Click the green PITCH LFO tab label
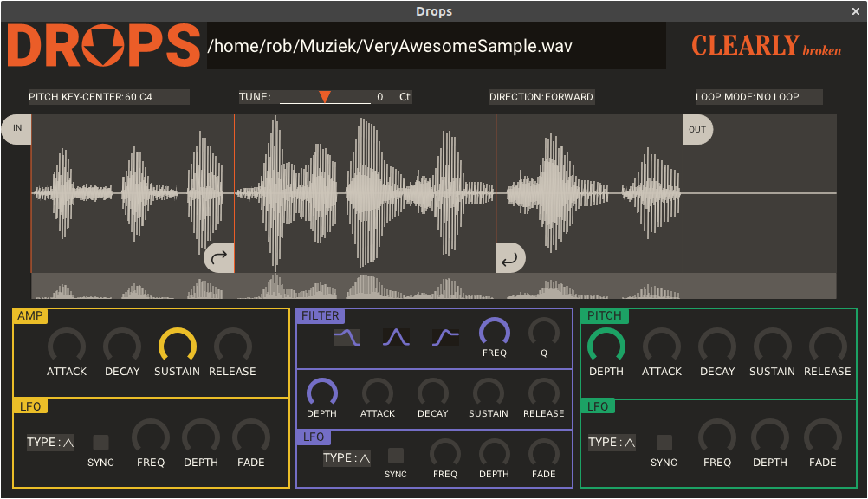The image size is (868, 499). [598, 406]
